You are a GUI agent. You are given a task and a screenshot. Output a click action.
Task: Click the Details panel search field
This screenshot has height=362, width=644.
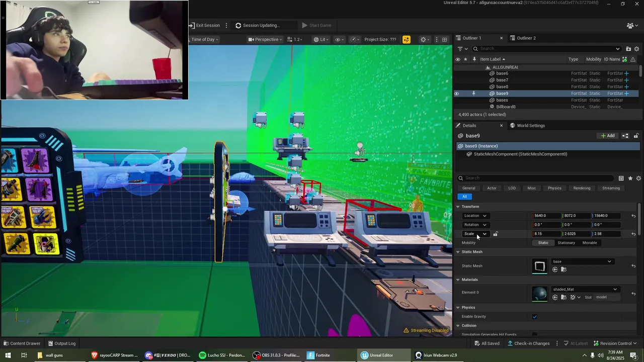[535, 178]
